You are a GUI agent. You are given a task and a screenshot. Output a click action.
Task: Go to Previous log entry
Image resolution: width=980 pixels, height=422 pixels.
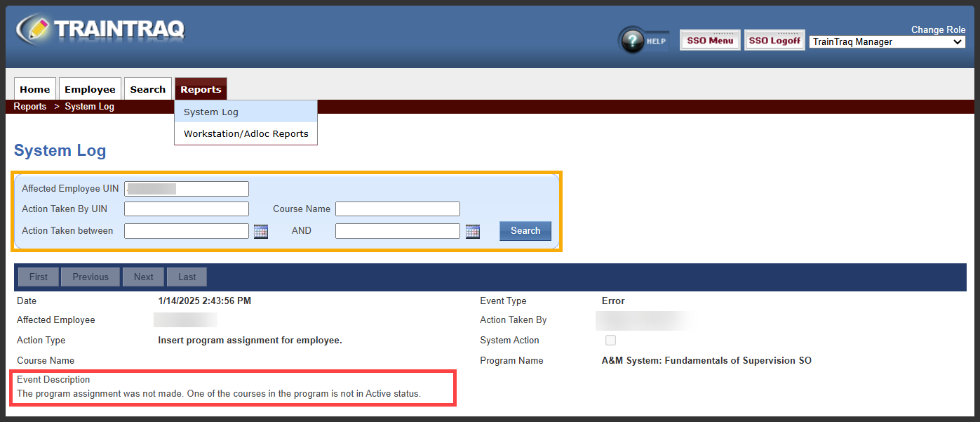click(x=90, y=277)
